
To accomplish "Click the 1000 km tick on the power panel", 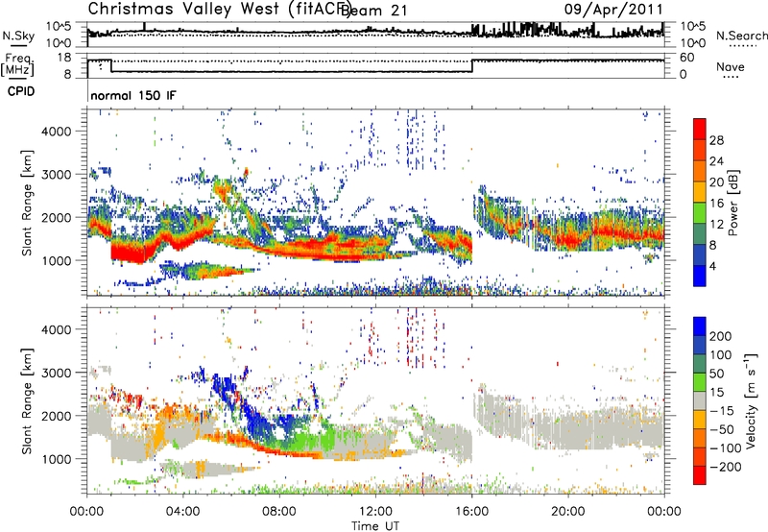I will pyautogui.click(x=56, y=260).
